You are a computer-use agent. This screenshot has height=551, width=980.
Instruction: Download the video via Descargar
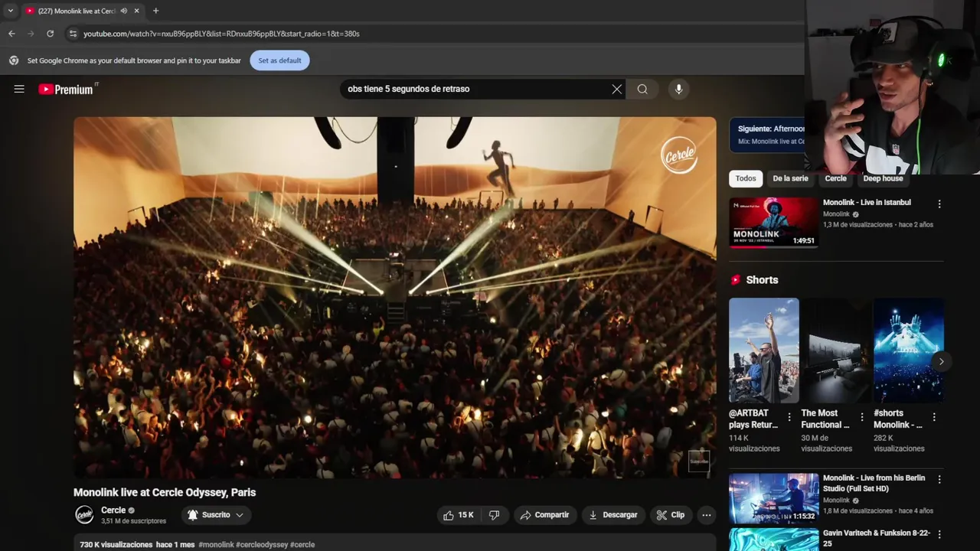[612, 515]
